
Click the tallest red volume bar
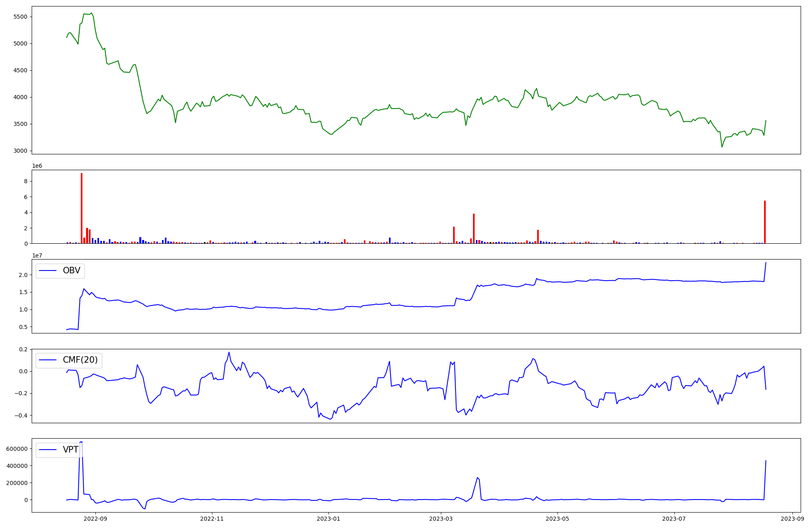pos(82,208)
